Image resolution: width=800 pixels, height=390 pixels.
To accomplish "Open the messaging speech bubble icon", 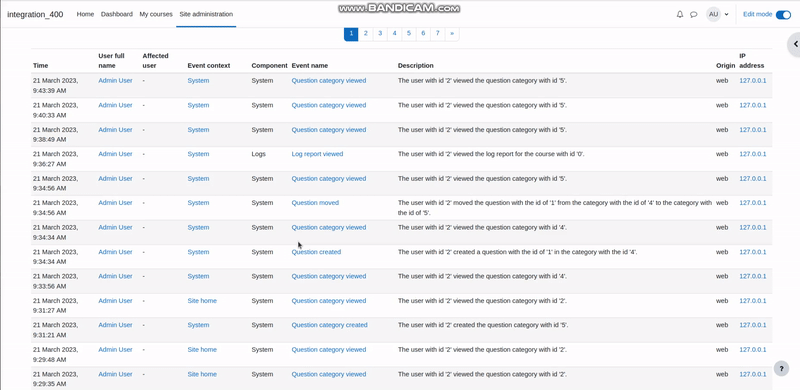I will click(x=693, y=14).
